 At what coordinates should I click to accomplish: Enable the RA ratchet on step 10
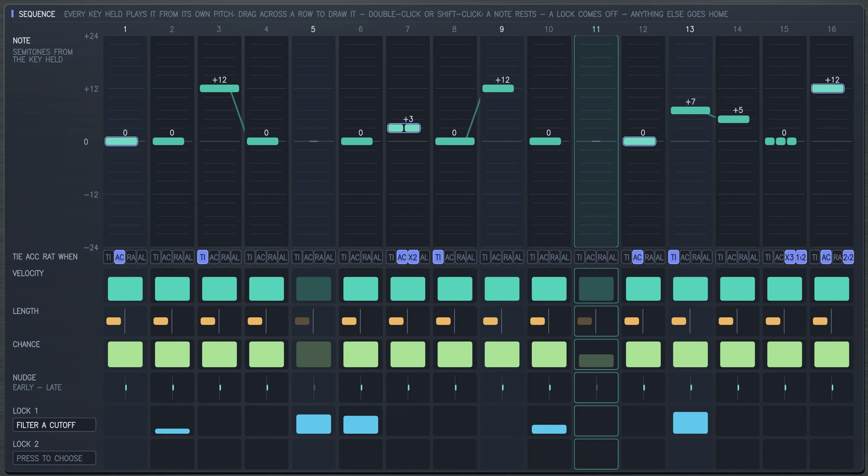[x=554, y=257]
